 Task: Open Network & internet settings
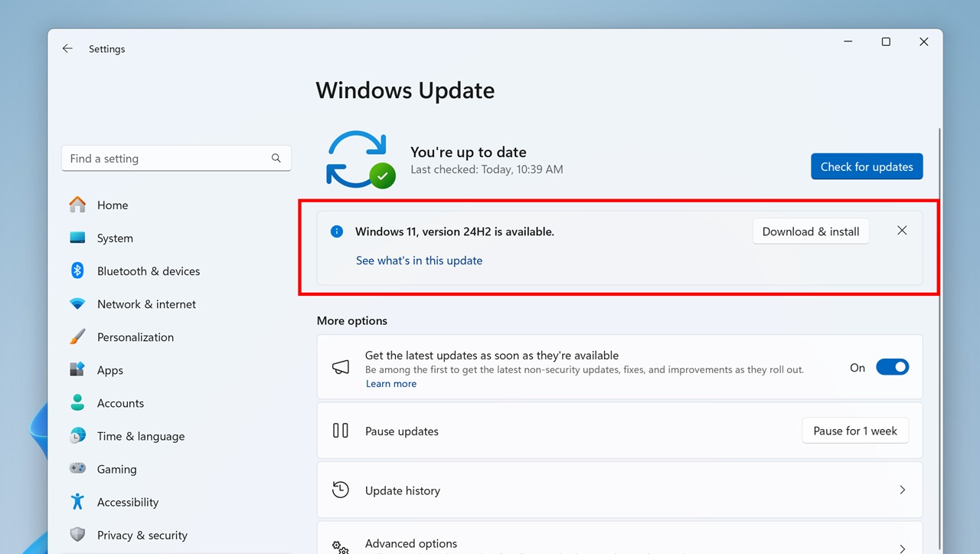tap(146, 303)
